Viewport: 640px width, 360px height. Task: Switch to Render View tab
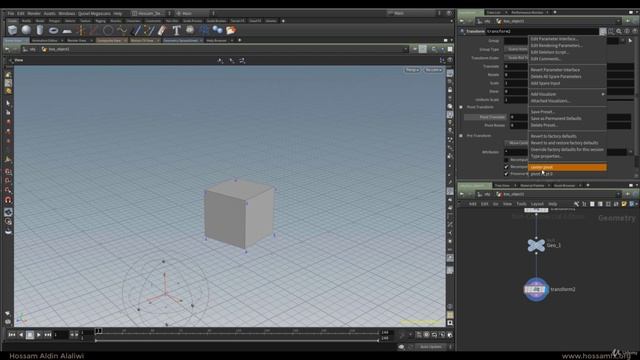(77, 40)
